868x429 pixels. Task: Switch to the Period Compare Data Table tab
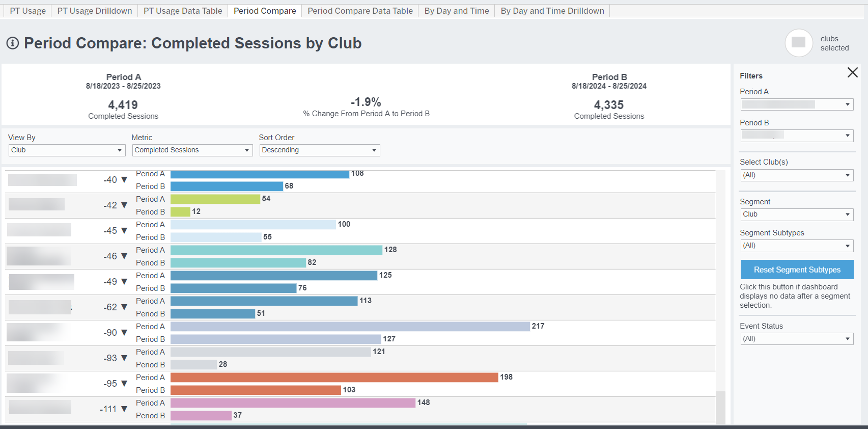point(360,10)
